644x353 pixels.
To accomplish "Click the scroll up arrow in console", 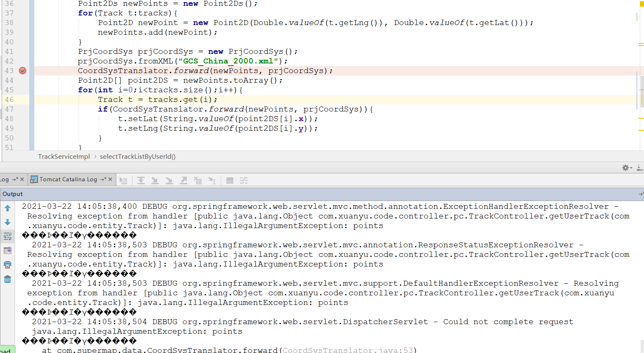I will [8, 208].
